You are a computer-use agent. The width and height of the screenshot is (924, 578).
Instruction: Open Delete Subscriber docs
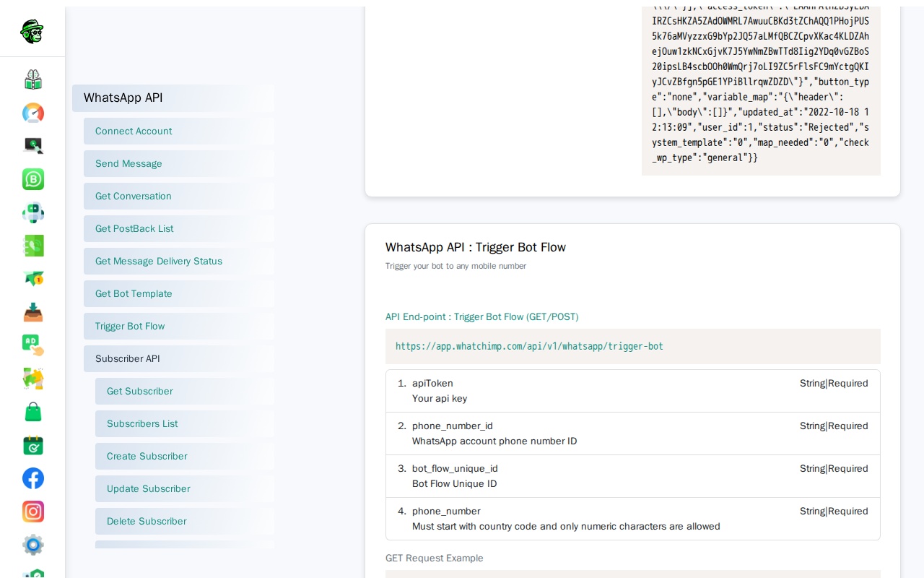pos(185,522)
